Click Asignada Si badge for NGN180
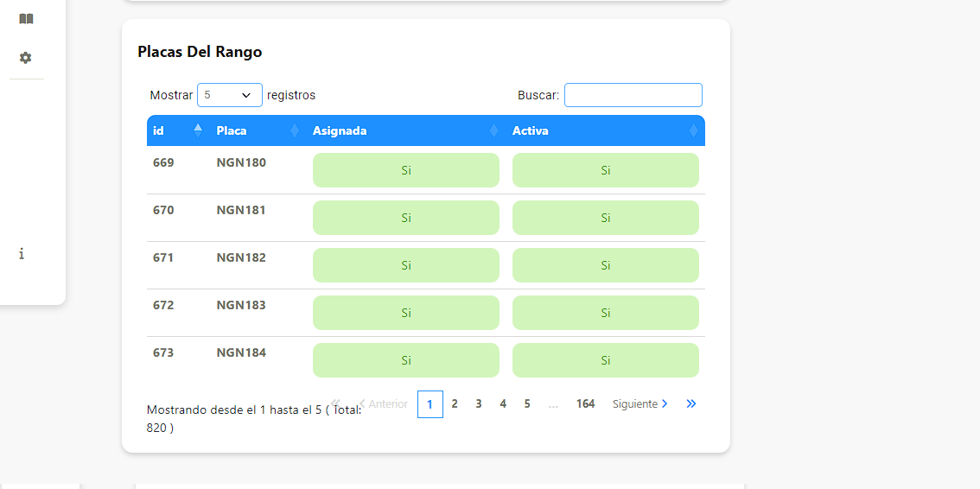The image size is (980, 489). coord(405,170)
